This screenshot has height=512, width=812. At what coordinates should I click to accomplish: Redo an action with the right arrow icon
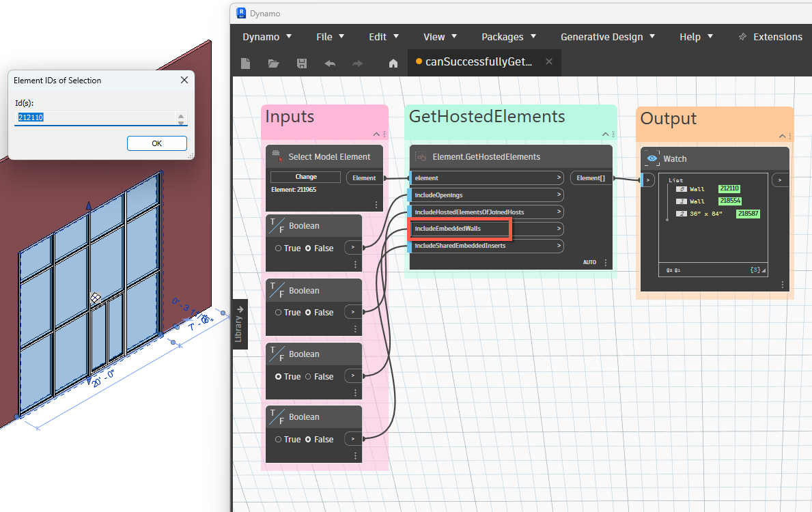(x=357, y=63)
